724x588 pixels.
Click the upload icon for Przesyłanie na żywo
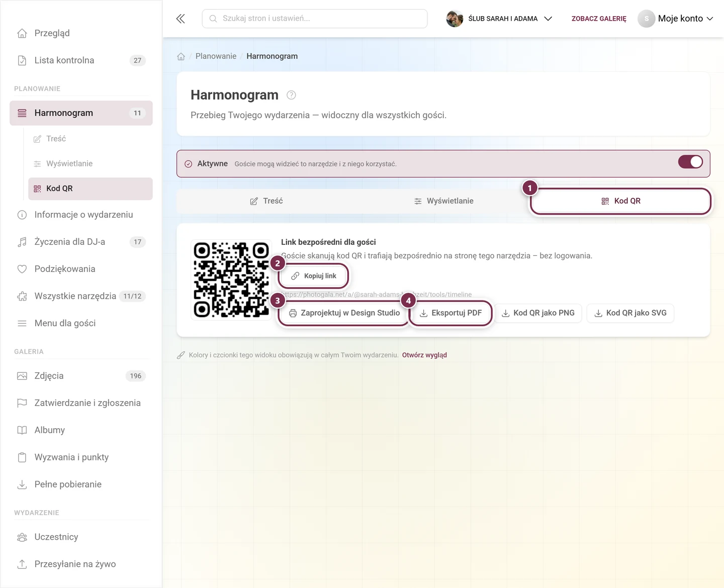22,564
